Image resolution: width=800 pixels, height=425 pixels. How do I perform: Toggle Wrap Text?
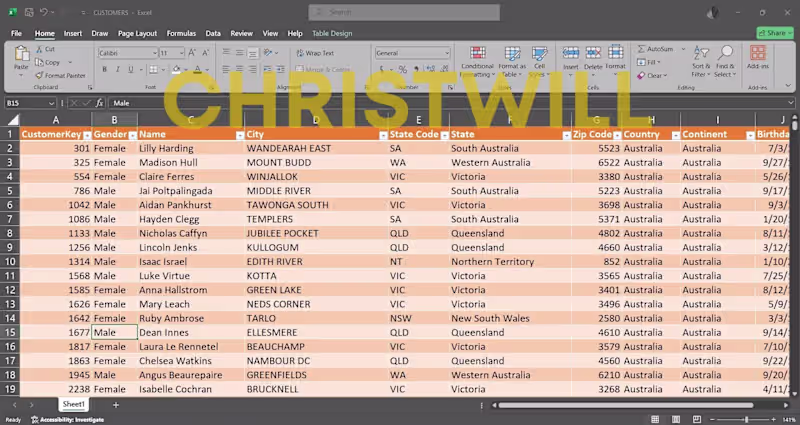315,53
